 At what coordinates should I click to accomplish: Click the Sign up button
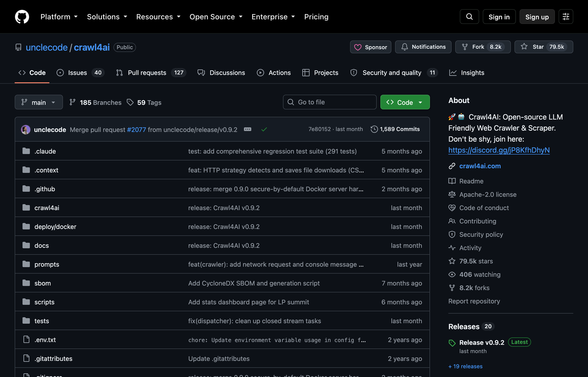pyautogui.click(x=537, y=17)
